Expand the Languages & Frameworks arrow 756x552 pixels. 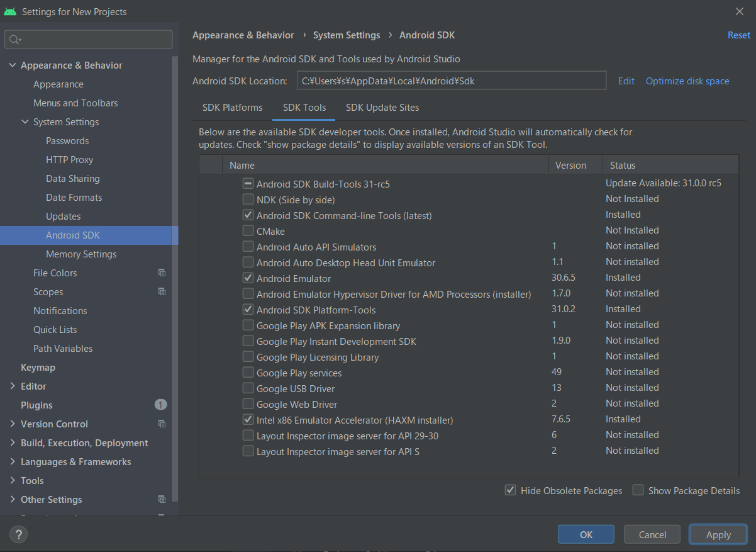13,462
